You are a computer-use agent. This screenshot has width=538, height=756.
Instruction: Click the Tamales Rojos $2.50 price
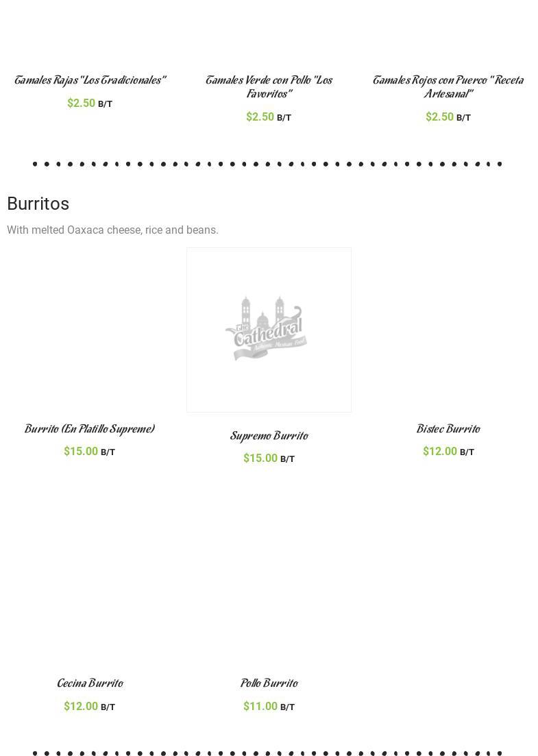440,117
